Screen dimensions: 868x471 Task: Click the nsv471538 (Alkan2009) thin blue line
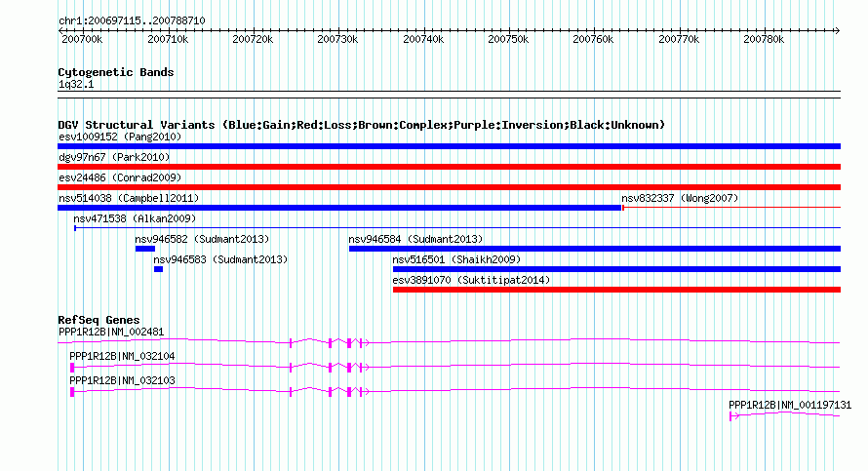[457, 228]
